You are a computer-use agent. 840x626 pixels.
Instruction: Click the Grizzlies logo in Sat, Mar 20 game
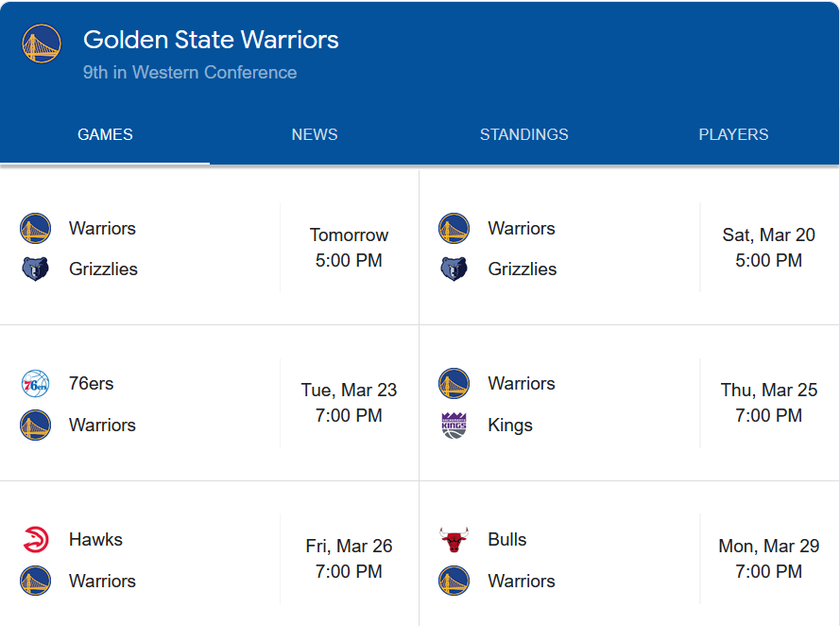pos(454,270)
